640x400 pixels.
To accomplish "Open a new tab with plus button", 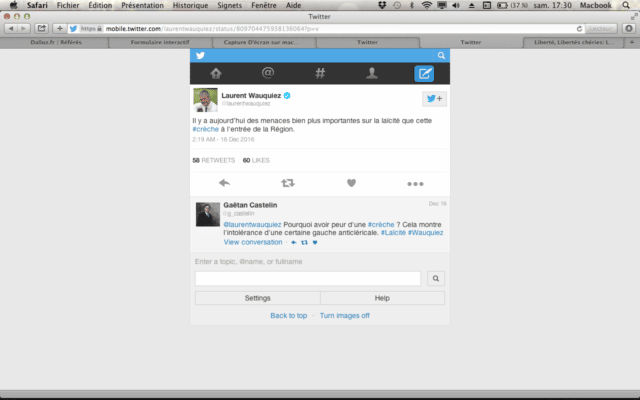I will click(632, 42).
